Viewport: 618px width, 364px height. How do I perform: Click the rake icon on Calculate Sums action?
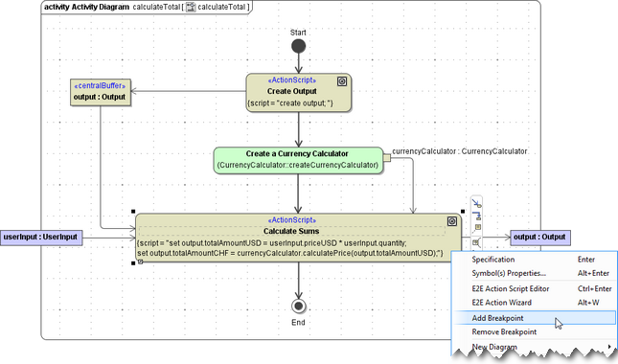[452, 221]
